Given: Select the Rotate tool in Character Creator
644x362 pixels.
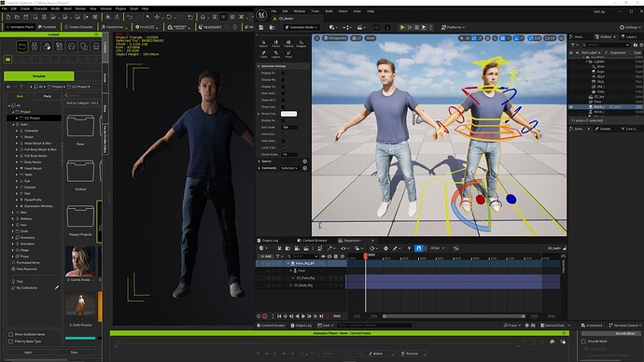Looking at the screenshot, I should coord(169,17).
